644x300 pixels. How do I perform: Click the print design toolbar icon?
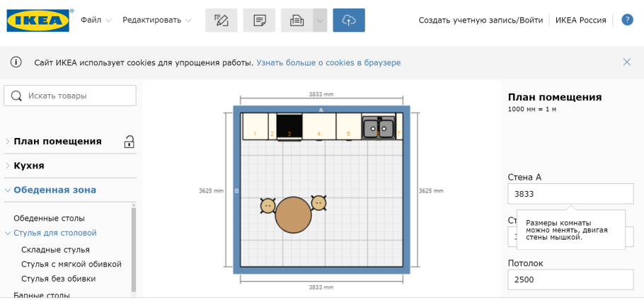point(296,21)
